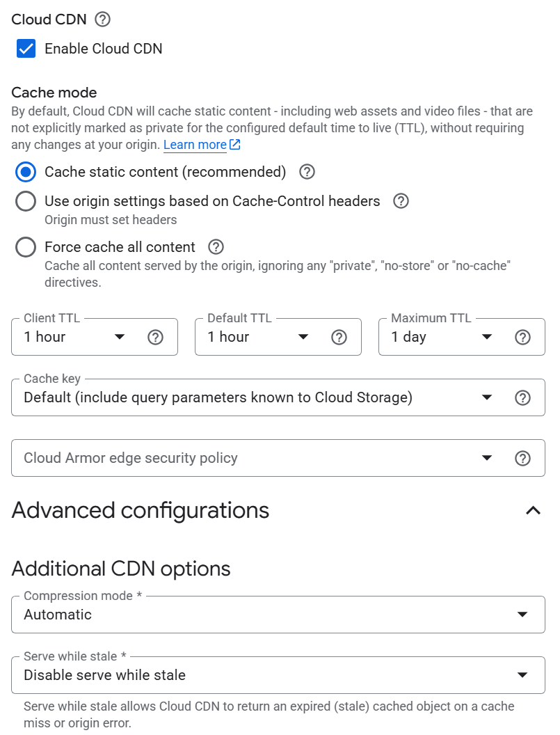Open help for Cache static content option
This screenshot has width=560, height=735.
coord(307,172)
